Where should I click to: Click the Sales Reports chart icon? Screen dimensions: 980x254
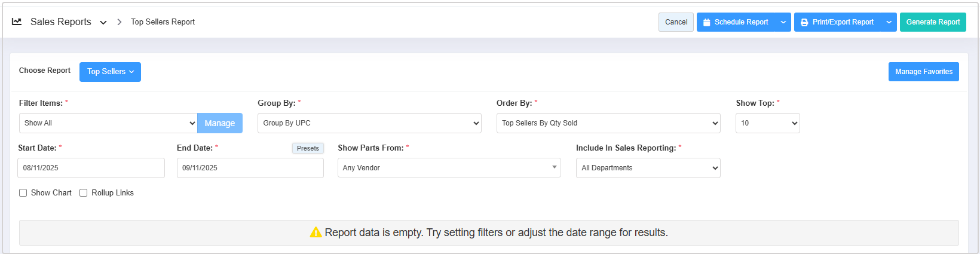pyautogui.click(x=17, y=22)
